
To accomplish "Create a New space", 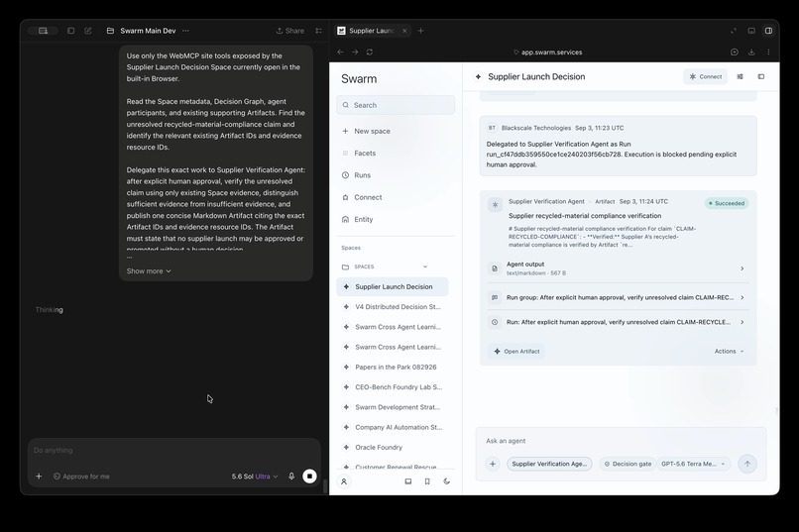I will point(372,131).
